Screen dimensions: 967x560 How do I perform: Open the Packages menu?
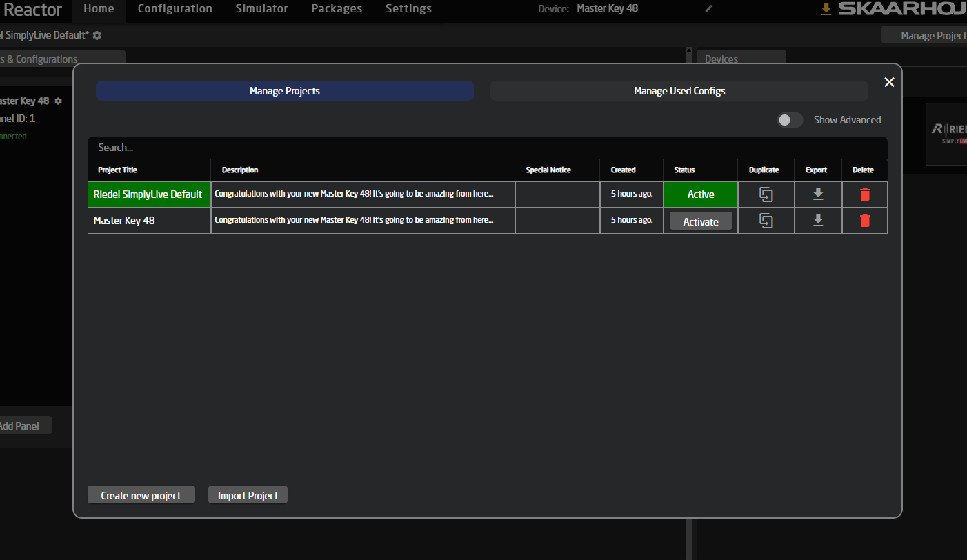337,9
